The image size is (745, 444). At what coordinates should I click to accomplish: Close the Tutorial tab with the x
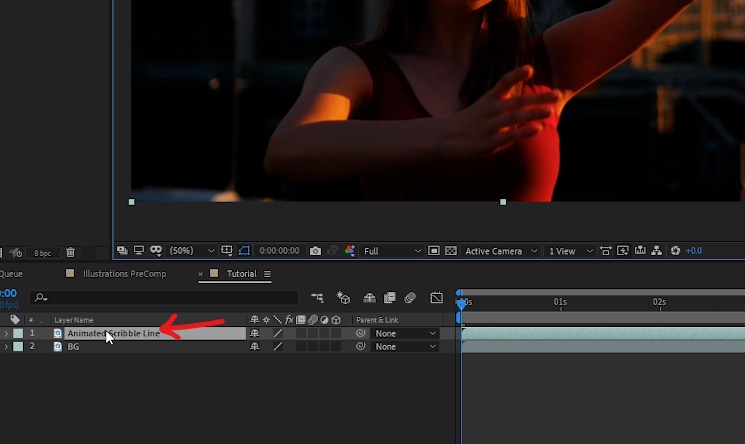[x=200, y=274]
